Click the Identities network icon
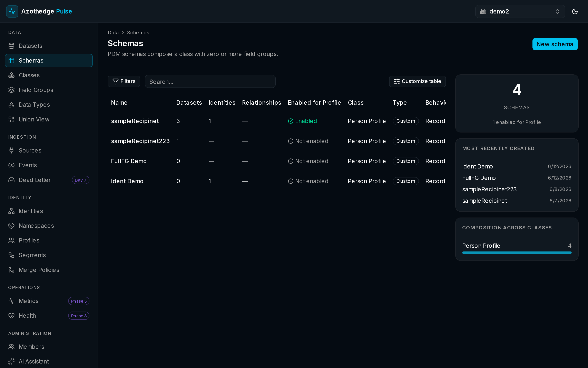The width and height of the screenshot is (588, 368). coord(11,211)
